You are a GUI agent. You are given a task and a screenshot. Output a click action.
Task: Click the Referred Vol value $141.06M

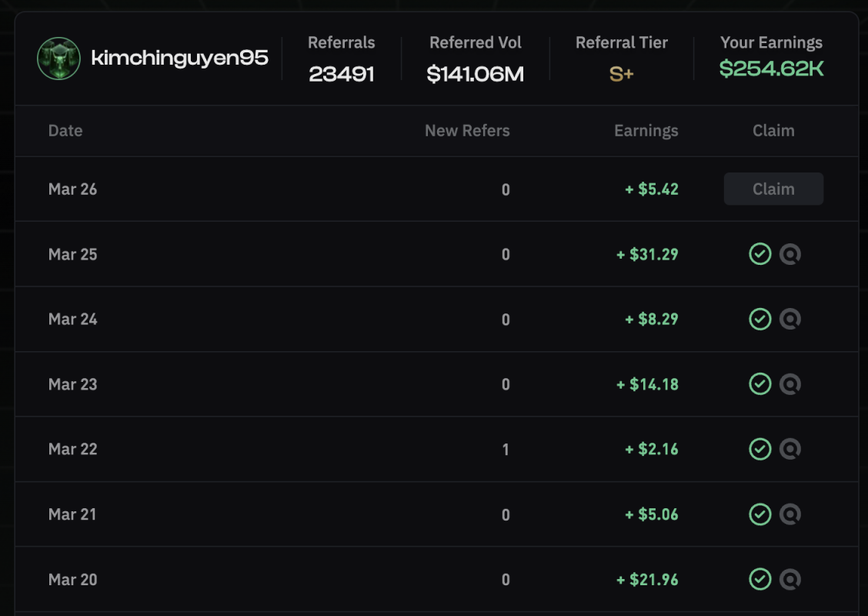click(x=475, y=74)
